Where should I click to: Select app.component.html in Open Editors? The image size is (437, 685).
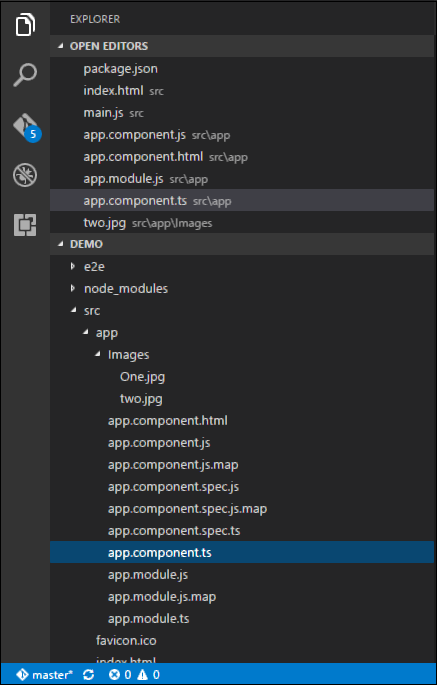pos(242,156)
